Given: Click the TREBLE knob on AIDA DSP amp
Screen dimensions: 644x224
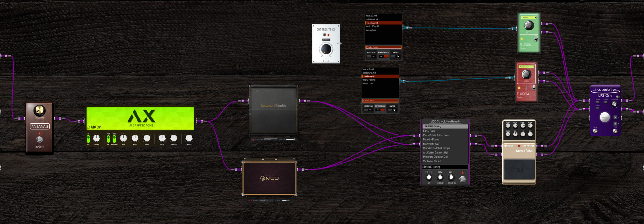Looking at the screenshot, I should coord(147,138).
